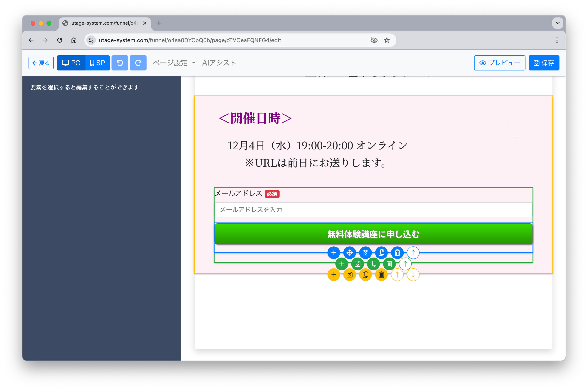Open the browser three-dot menu
Image resolution: width=588 pixels, height=390 pixels.
[557, 40]
